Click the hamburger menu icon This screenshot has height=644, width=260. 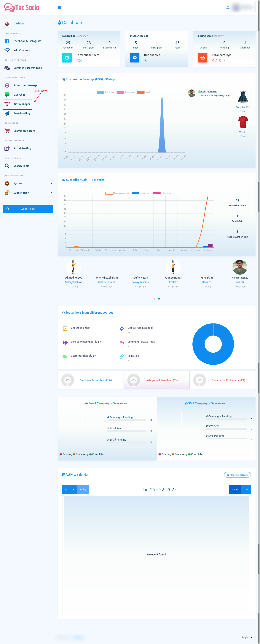tap(59, 7)
